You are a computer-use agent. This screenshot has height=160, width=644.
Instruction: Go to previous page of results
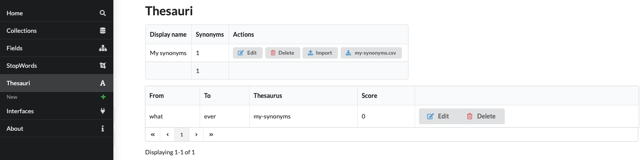[x=167, y=135]
